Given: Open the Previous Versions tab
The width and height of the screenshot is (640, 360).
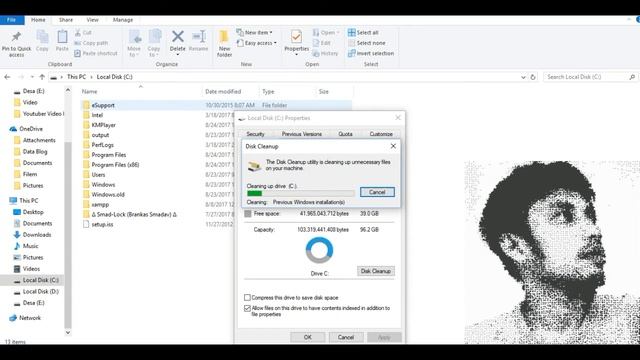Looking at the screenshot, I should point(302,134).
